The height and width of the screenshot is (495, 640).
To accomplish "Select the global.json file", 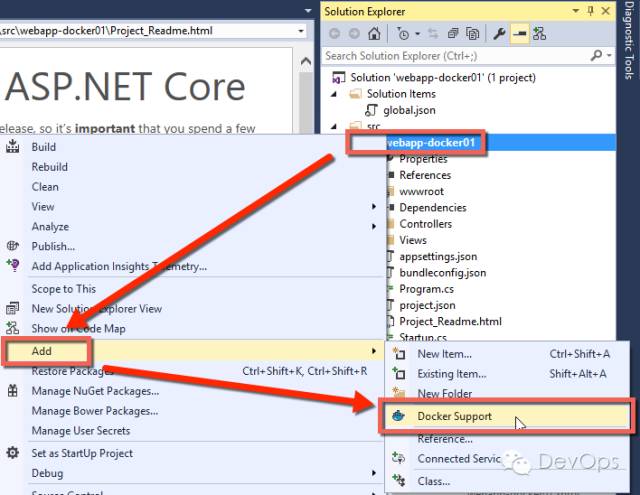I will (409, 110).
